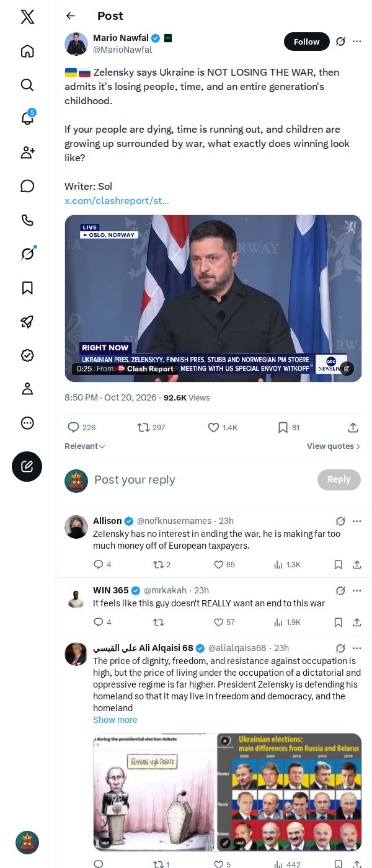Show more of Ali Alqaisi's reply
The height and width of the screenshot is (868, 372).
click(115, 720)
